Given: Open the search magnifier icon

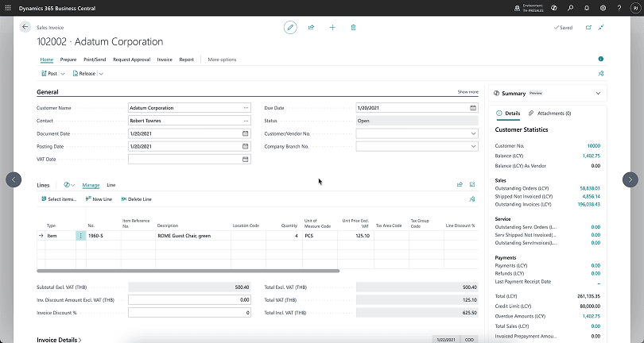Looking at the screenshot, I should 571,8.
